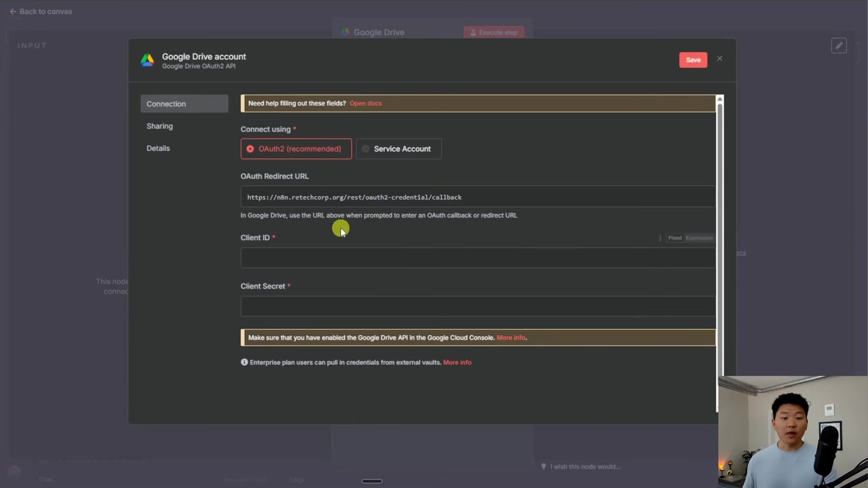Focus the Client Secret input field
868x488 pixels.
click(478, 306)
